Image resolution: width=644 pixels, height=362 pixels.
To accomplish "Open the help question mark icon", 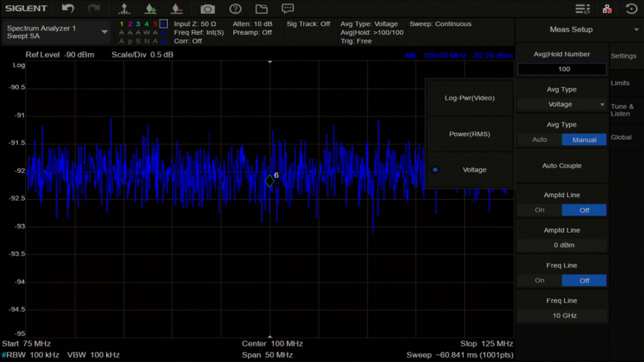I will pyautogui.click(x=235, y=9).
